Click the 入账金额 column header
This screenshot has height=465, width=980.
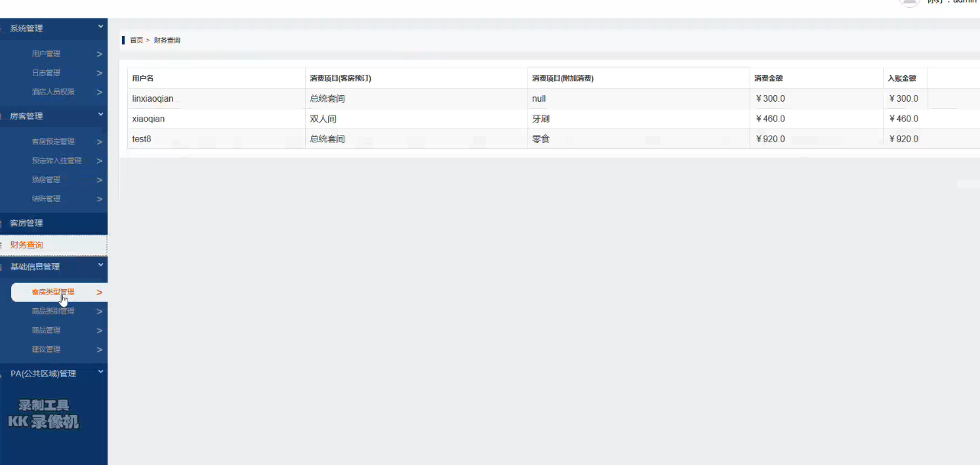click(902, 79)
